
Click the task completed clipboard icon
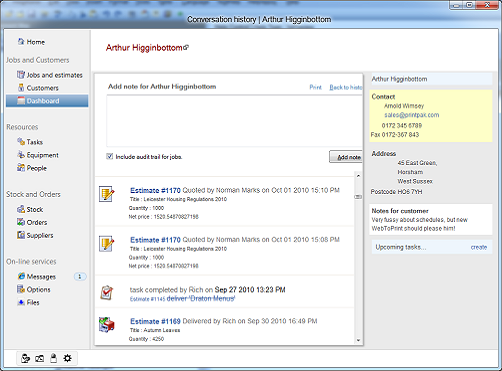click(107, 293)
